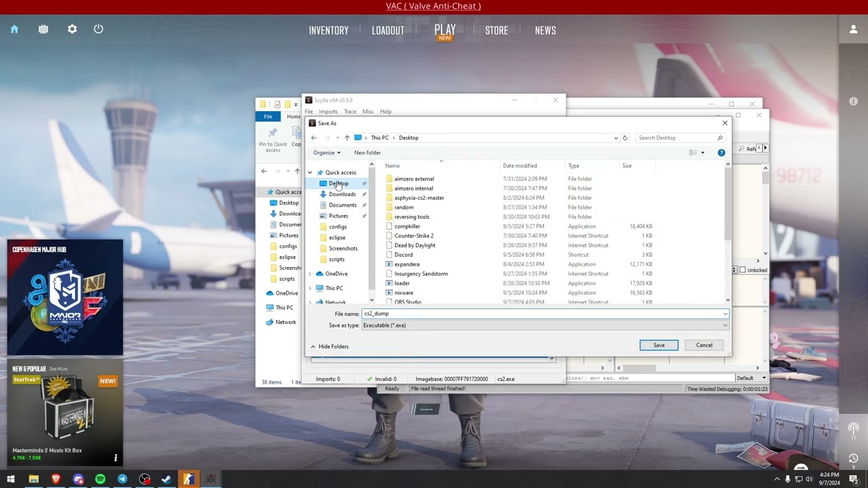Viewport: 868px width, 488px height.
Task: Select the reversing tools folder
Action: [x=412, y=217]
